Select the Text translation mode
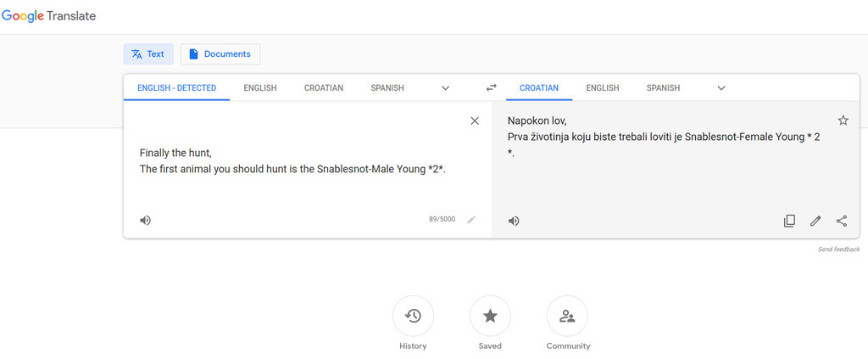The image size is (868, 359). pos(148,54)
